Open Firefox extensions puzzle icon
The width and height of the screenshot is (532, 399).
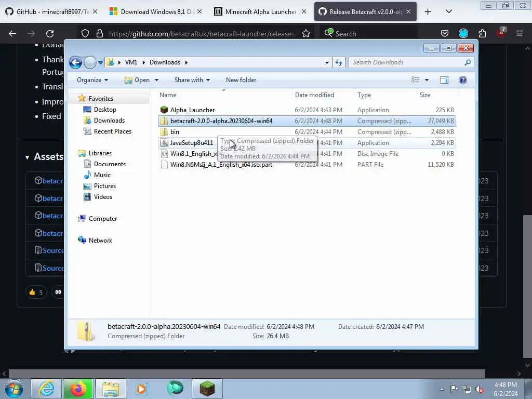pos(482,34)
